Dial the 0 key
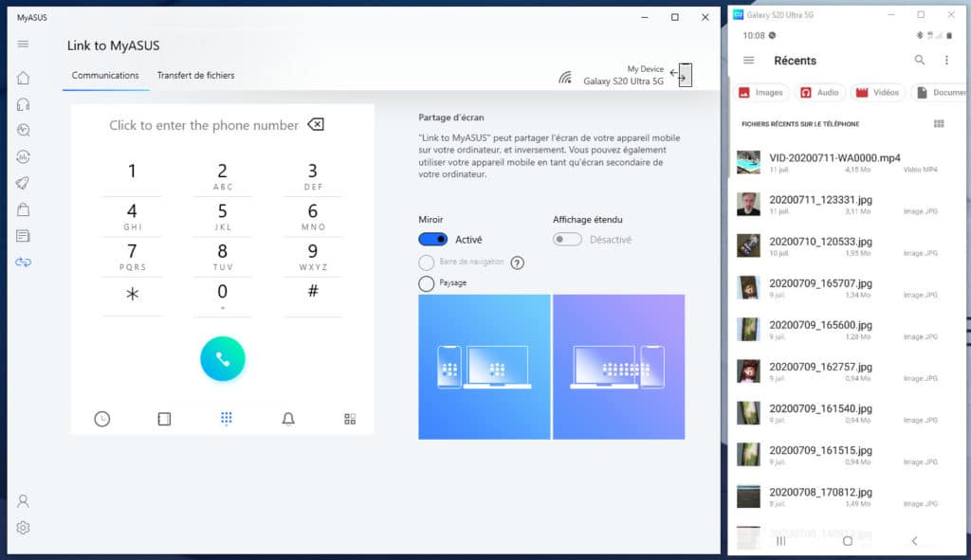This screenshot has height=560, width=971. click(222, 298)
